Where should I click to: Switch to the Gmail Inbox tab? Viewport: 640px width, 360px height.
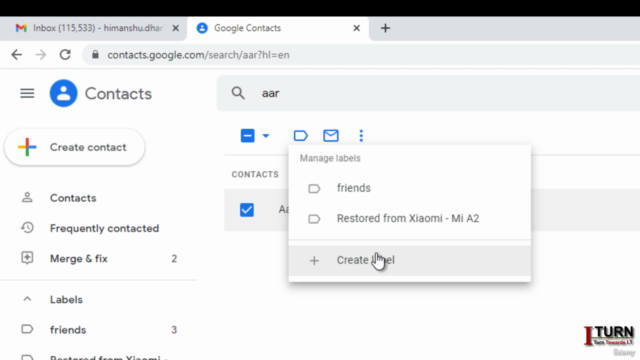(x=93, y=28)
